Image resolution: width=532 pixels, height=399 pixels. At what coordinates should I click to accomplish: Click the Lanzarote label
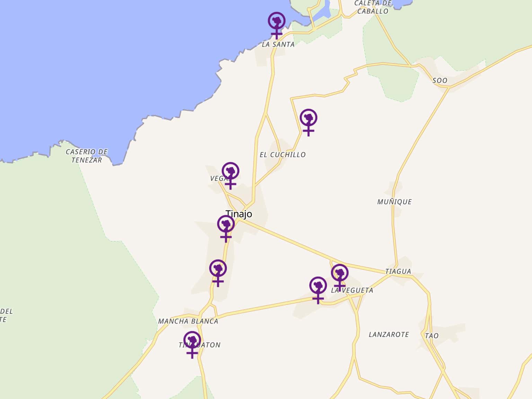point(389,335)
